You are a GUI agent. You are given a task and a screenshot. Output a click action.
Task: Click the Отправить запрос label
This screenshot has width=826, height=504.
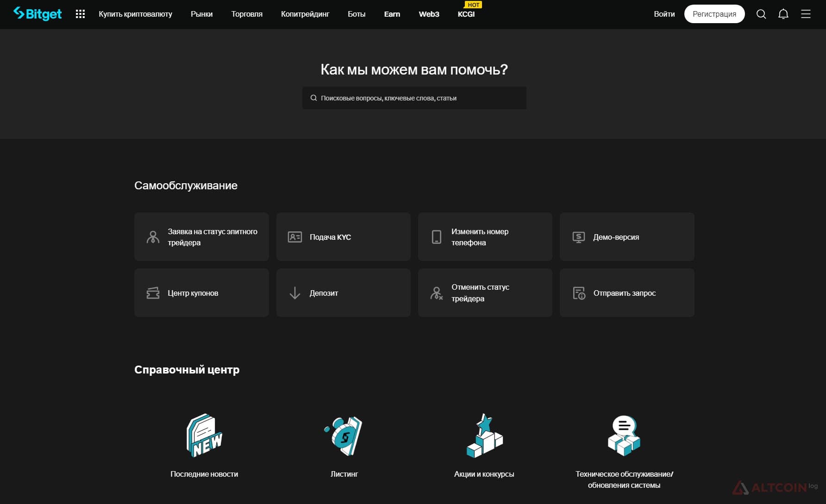tap(625, 293)
